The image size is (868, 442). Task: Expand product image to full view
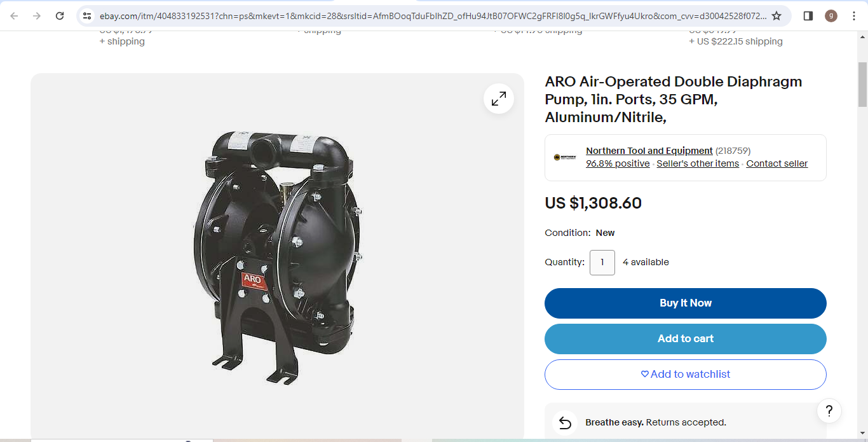point(499,99)
